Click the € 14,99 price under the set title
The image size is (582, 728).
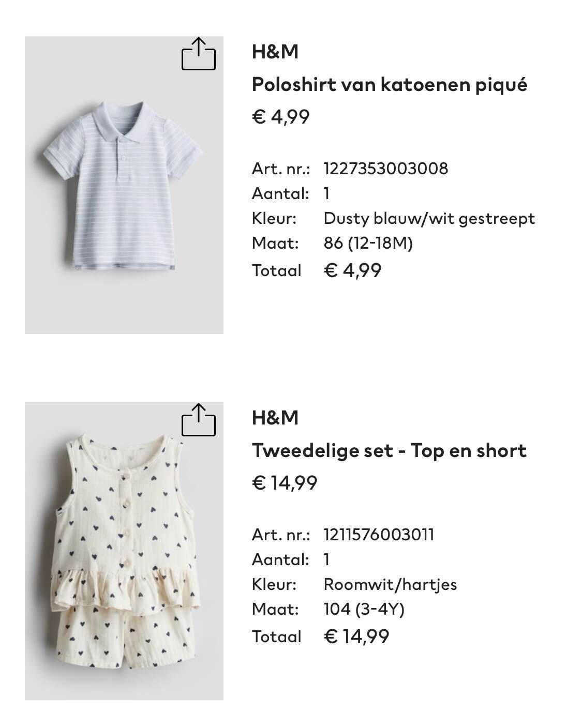coord(285,483)
